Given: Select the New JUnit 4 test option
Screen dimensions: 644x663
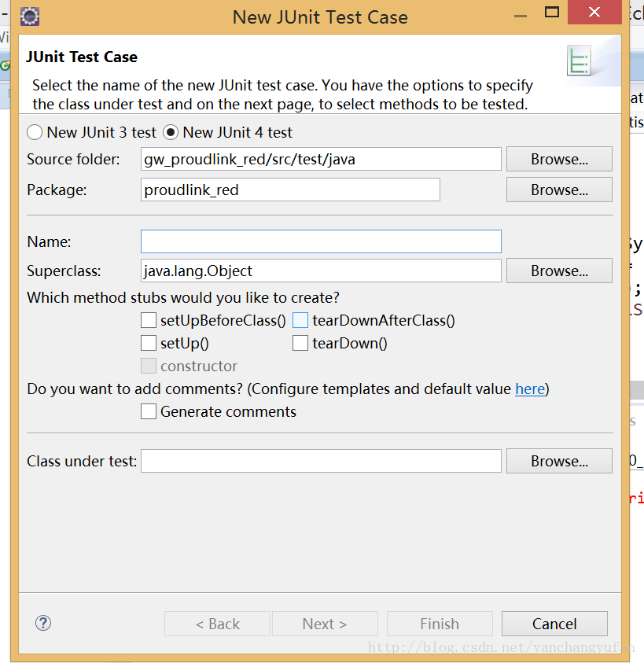Looking at the screenshot, I should [x=171, y=133].
